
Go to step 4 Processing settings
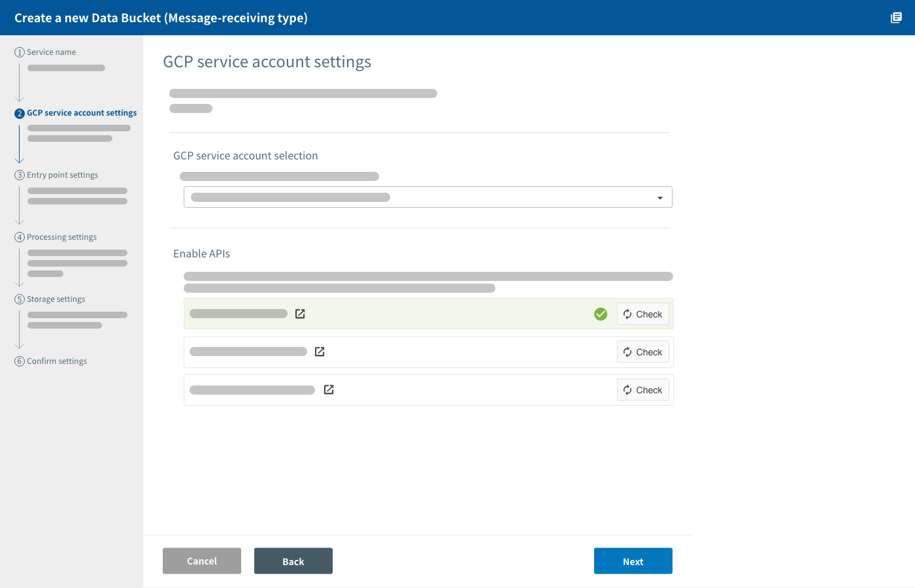[56, 237]
